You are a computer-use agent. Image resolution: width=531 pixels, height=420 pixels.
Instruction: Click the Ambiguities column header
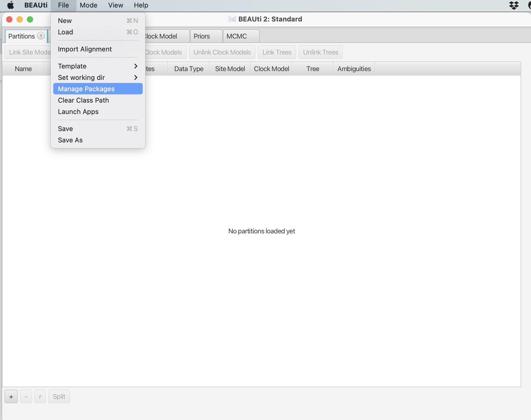[354, 69]
